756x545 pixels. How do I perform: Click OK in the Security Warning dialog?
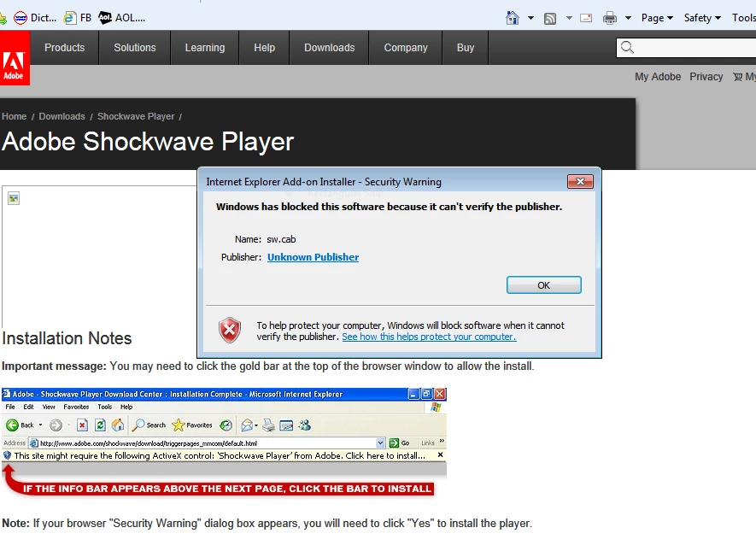point(544,285)
